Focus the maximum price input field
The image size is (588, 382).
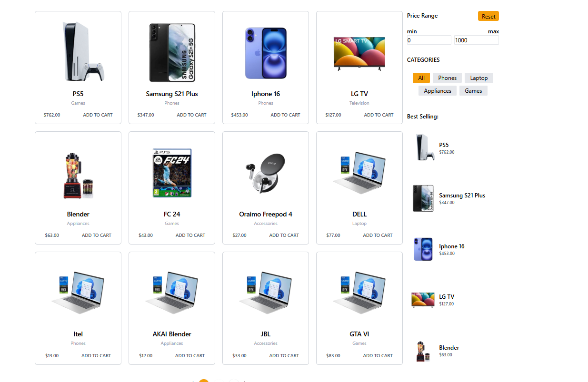[x=476, y=40]
